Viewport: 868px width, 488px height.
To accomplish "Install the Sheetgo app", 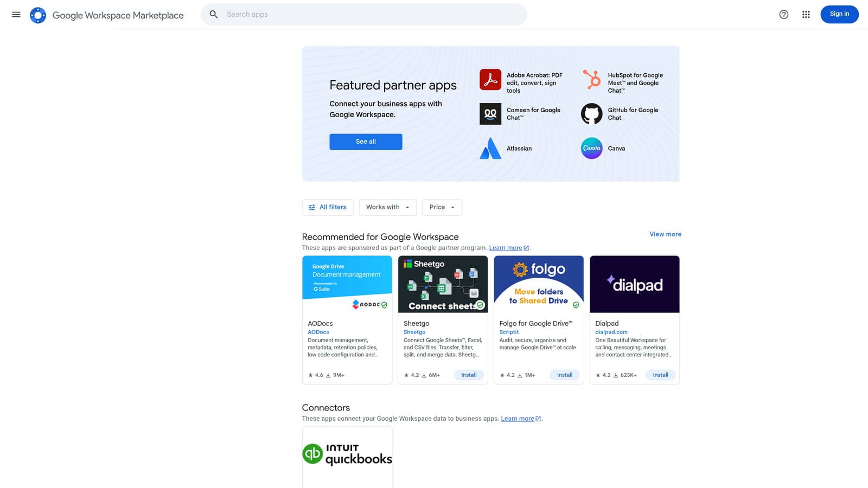I will click(x=469, y=375).
